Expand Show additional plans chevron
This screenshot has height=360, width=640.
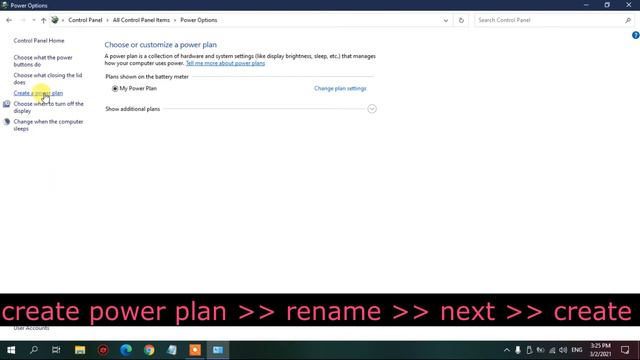(372, 109)
